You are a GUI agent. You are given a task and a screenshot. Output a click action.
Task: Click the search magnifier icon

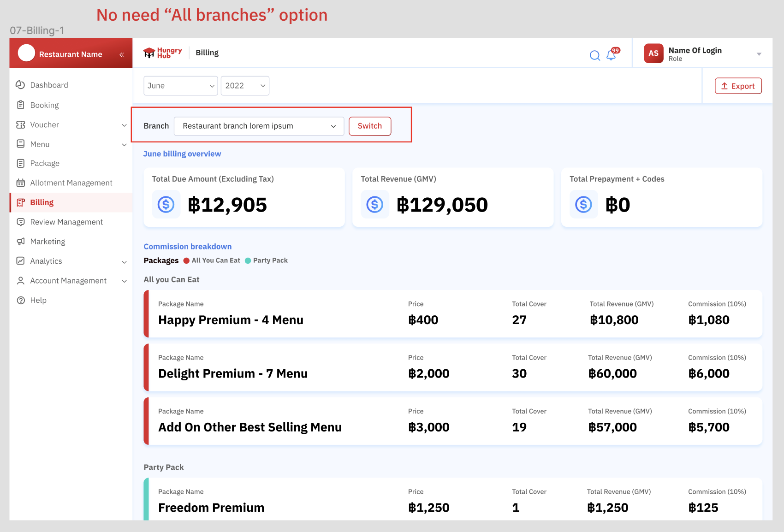coord(595,56)
